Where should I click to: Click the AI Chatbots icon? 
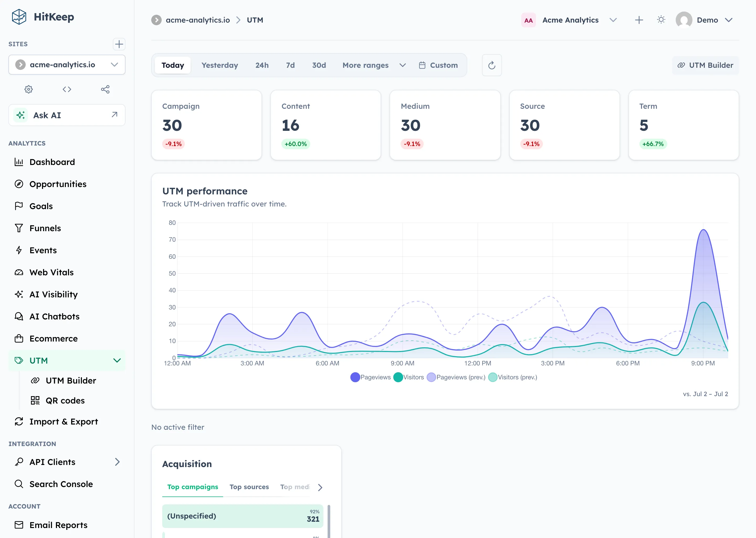pos(19,316)
